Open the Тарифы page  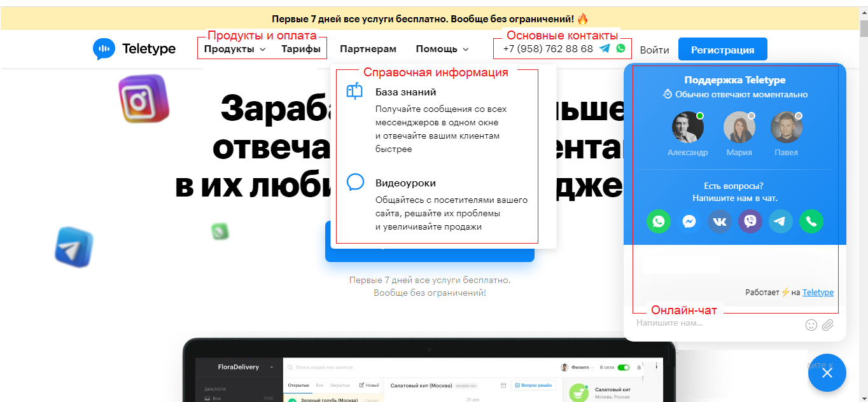pyautogui.click(x=300, y=49)
